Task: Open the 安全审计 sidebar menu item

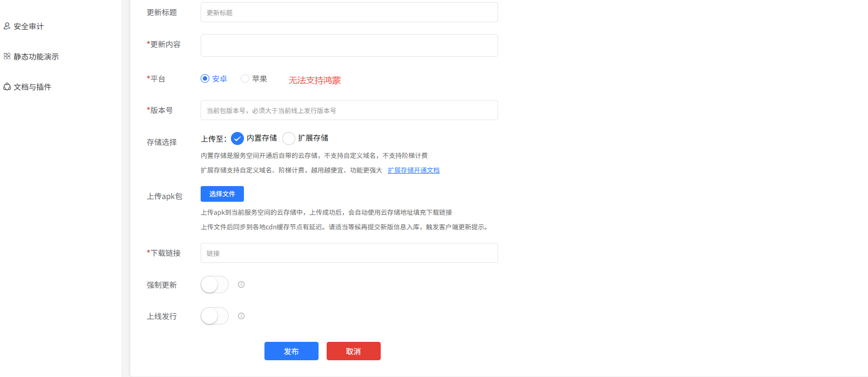Action: 29,27
